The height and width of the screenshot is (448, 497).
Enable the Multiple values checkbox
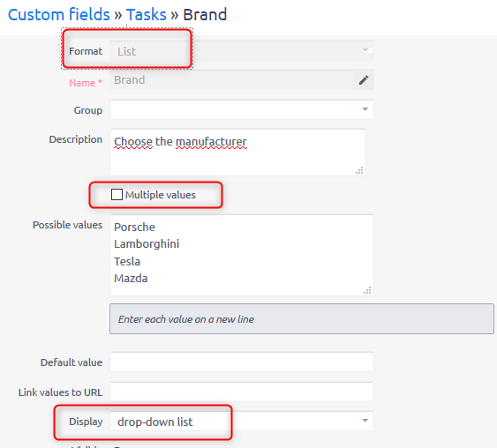tap(117, 194)
